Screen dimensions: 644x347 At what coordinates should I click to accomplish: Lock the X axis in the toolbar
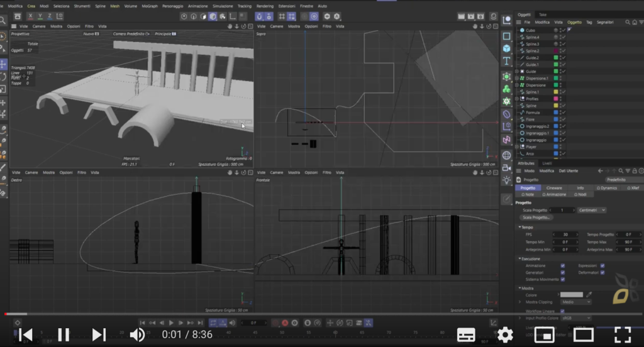30,16
